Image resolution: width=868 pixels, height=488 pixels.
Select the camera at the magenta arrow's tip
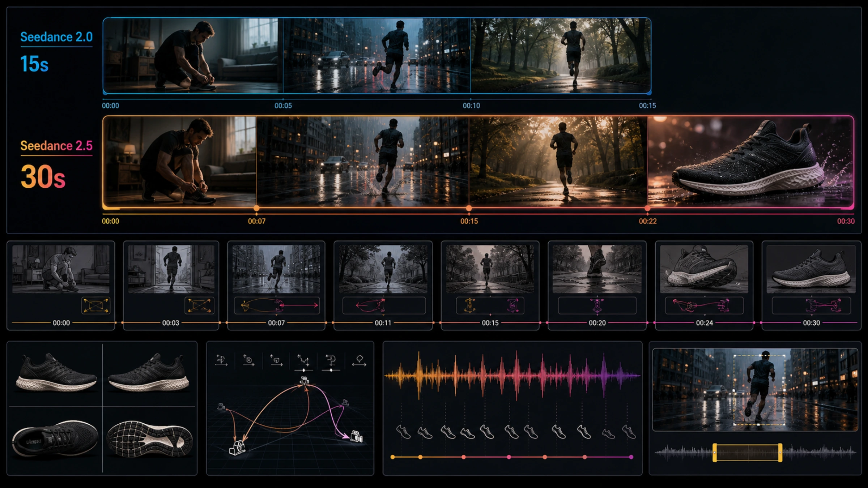tap(356, 436)
